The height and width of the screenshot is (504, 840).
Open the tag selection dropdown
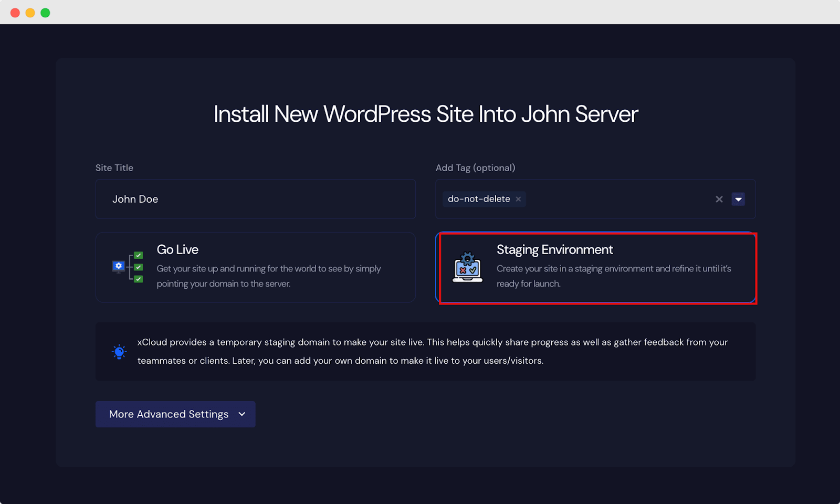coord(738,199)
